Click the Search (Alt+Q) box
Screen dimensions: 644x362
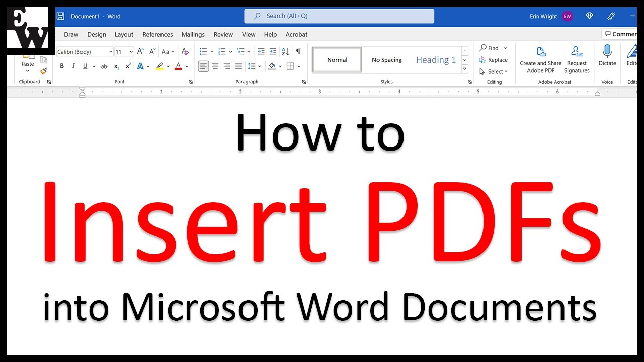tap(339, 16)
